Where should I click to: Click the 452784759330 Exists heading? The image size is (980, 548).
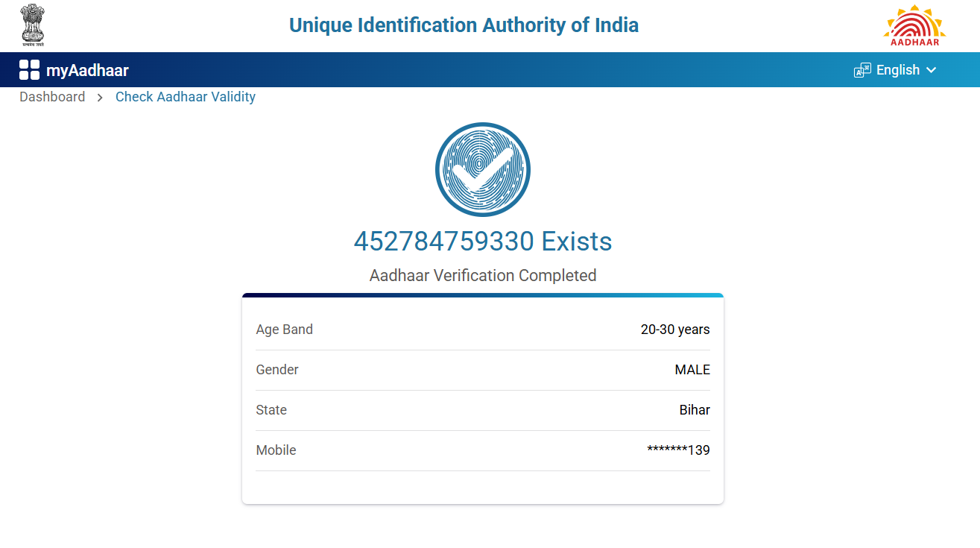pyautogui.click(x=483, y=242)
